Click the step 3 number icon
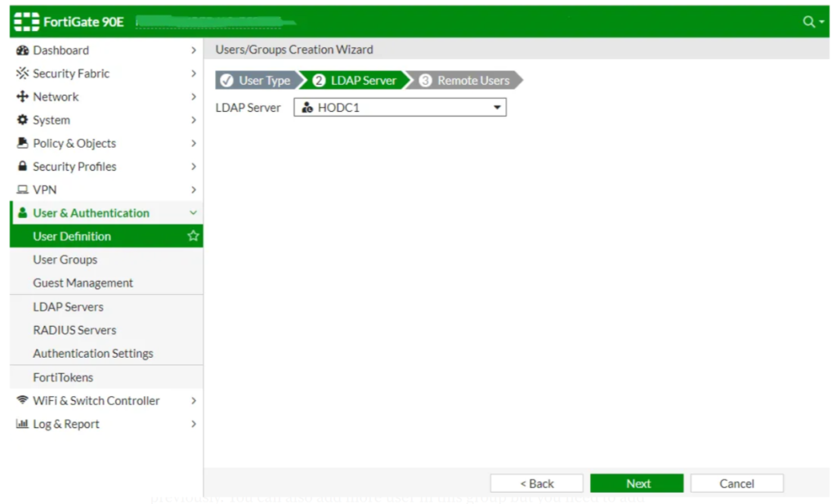The height and width of the screenshot is (504, 837). click(x=425, y=81)
